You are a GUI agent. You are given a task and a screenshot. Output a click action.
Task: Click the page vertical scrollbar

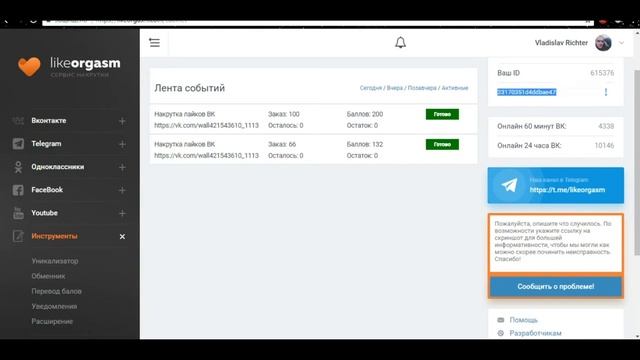[x=637, y=163]
